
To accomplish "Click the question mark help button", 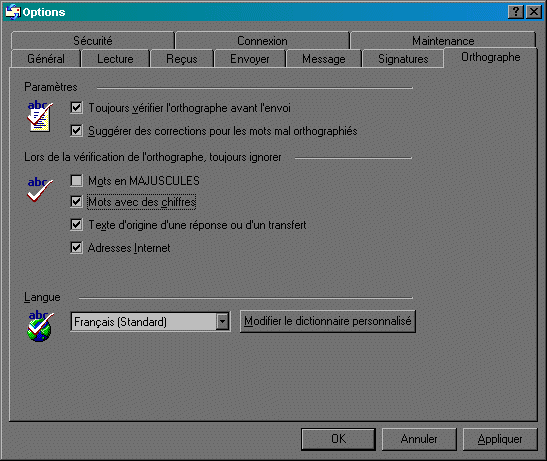I will (516, 12).
